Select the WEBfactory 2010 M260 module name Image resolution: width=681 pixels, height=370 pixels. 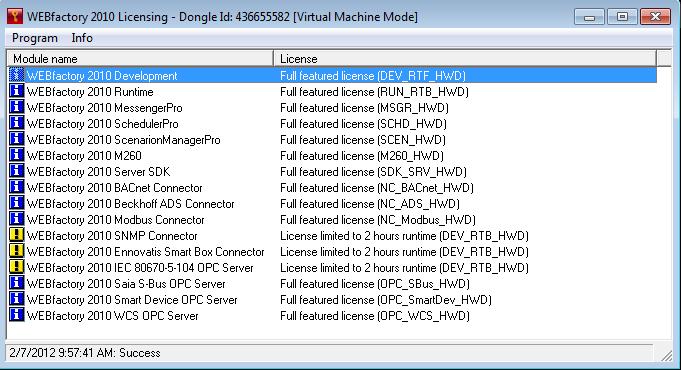pyautogui.click(x=84, y=156)
